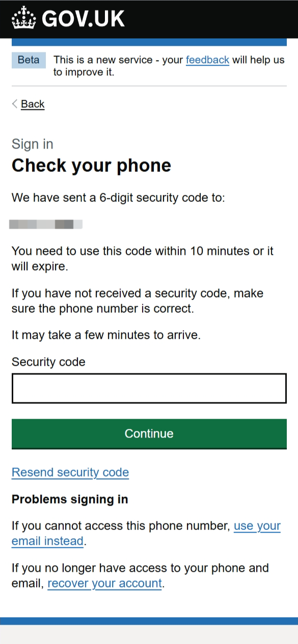This screenshot has height=644, width=298.
Task: Click inside the Security code field
Action: tap(149, 388)
